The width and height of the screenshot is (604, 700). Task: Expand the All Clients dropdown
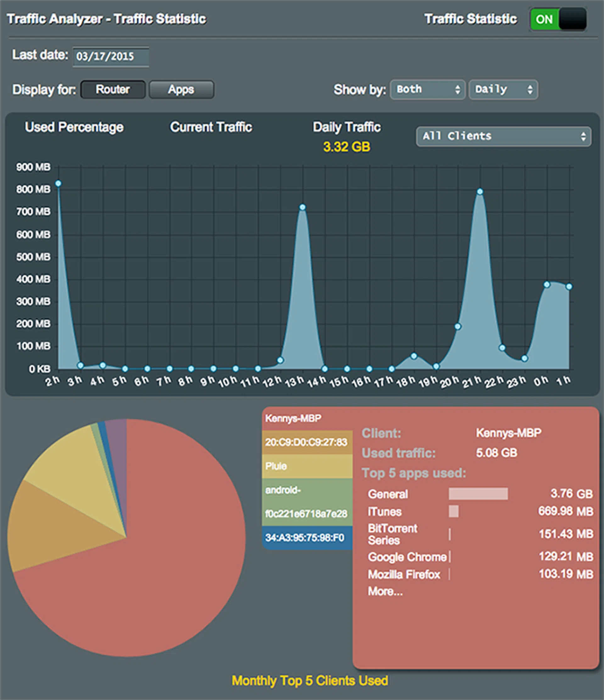(x=503, y=137)
